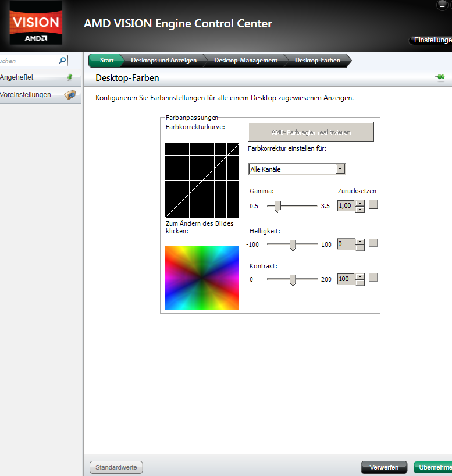This screenshot has width=452, height=476.
Task: Reset Helligkeit with its reset button
Action: [x=373, y=243]
